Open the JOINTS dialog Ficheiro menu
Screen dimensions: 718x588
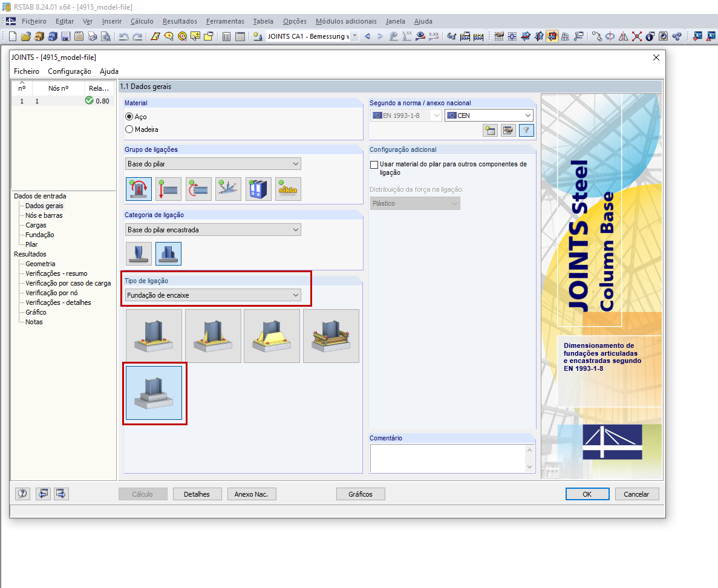(x=27, y=71)
